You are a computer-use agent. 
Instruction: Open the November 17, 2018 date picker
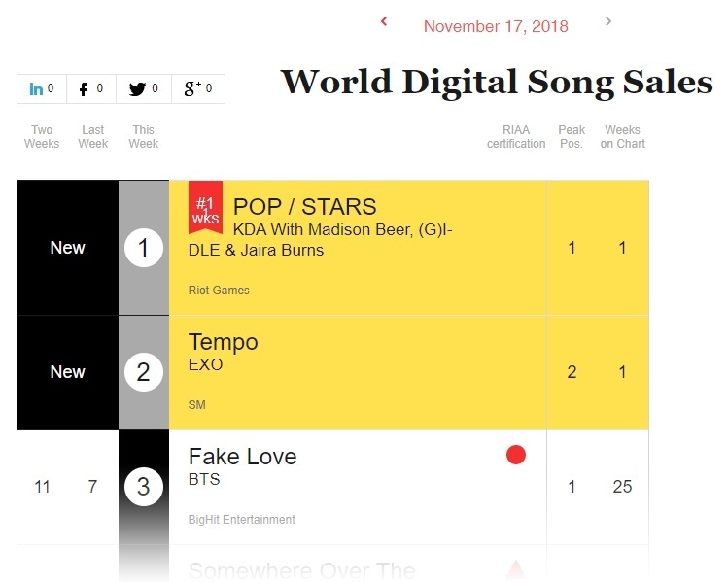coord(496,26)
